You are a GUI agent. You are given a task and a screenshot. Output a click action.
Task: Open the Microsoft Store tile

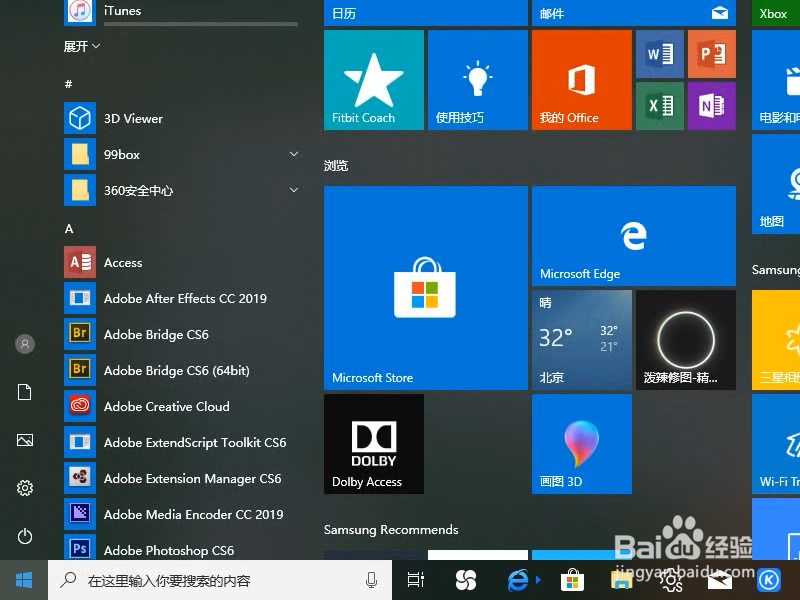(x=426, y=288)
